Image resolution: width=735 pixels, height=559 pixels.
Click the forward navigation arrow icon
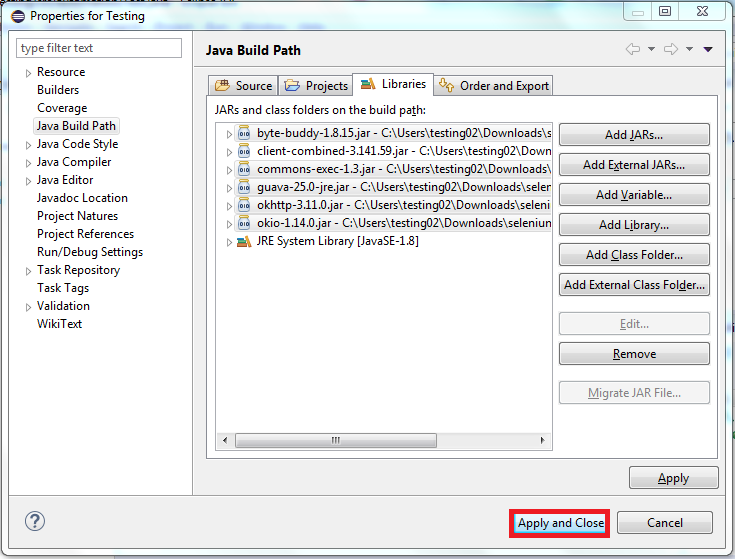(x=670, y=49)
